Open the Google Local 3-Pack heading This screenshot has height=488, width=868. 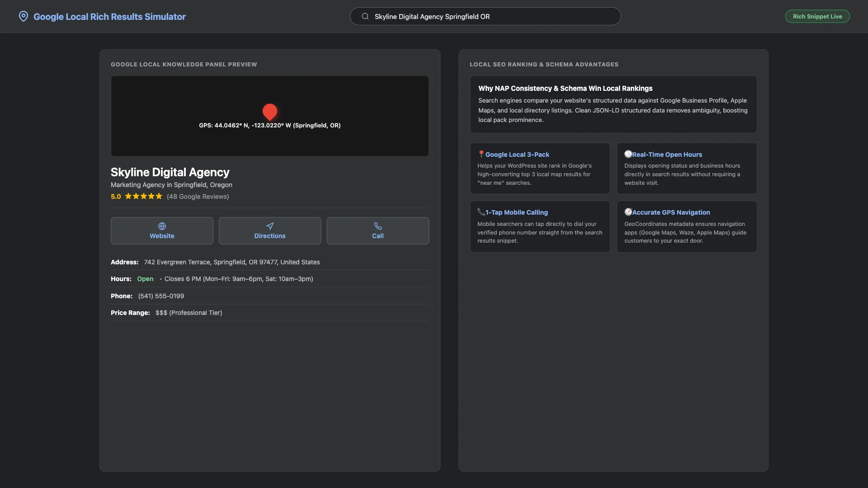pyautogui.click(x=517, y=155)
